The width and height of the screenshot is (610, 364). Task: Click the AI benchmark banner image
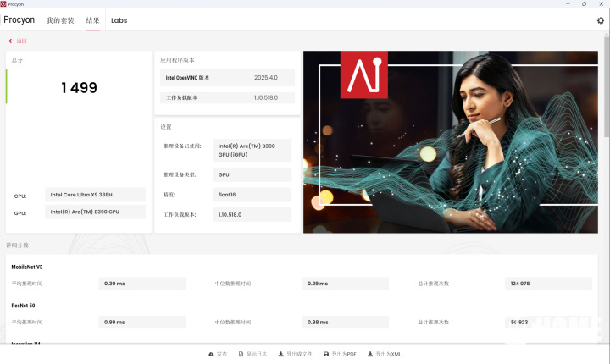pos(451,142)
